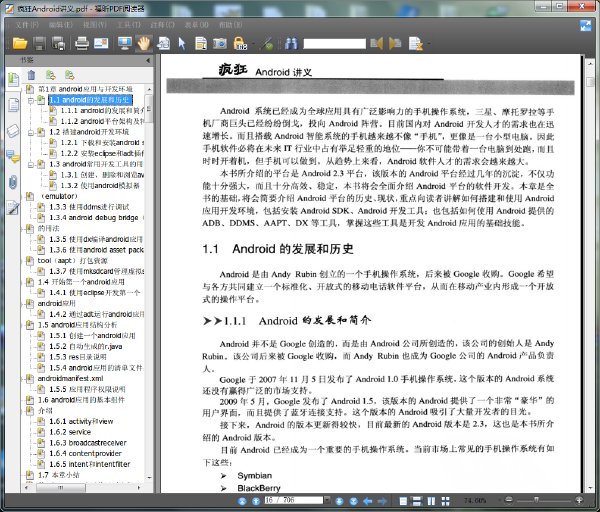Click the Print icon in toolbar
The width and height of the screenshot is (600, 512).
(x=82, y=43)
